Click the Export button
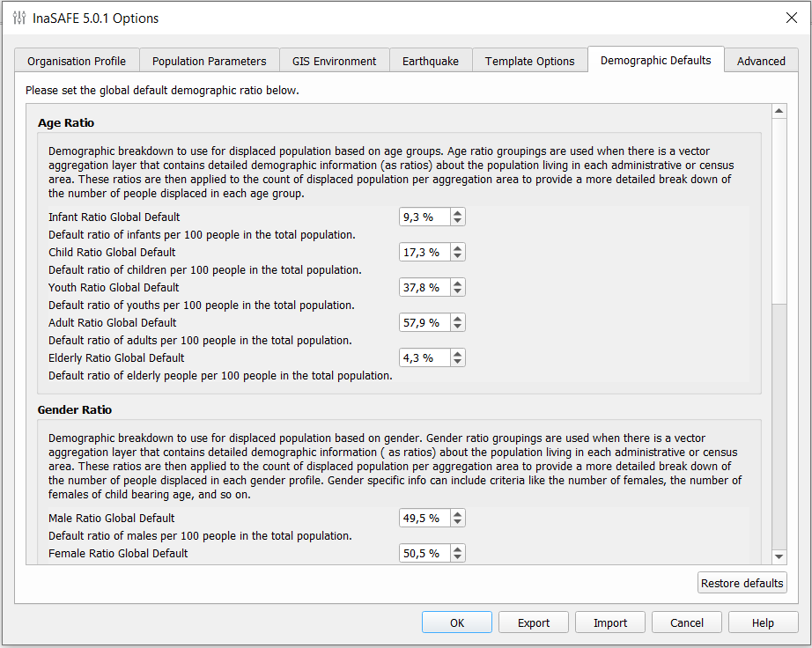812x648 pixels. pos(533,622)
